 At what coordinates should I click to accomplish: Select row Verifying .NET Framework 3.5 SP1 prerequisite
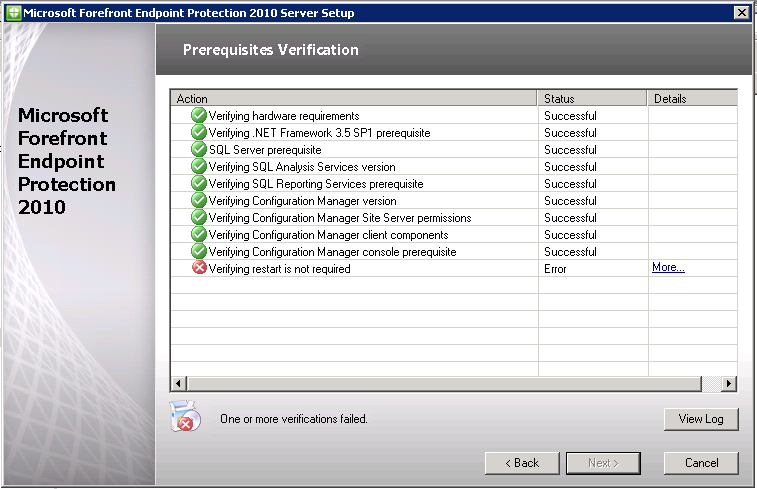coord(454,132)
